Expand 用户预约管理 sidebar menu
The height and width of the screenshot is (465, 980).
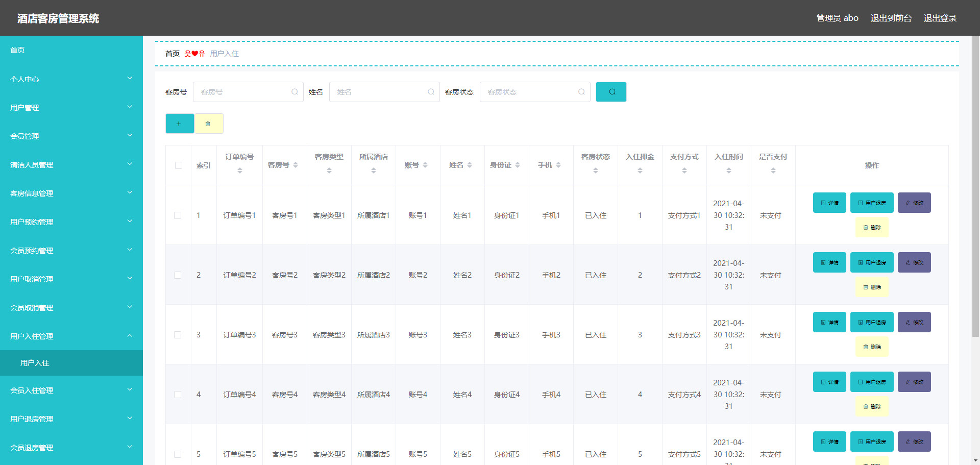(71, 222)
